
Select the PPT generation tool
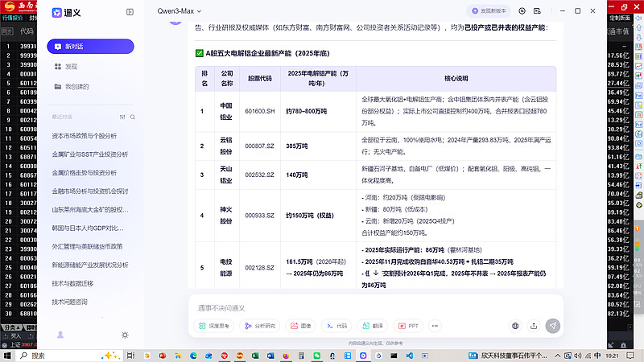408,326
